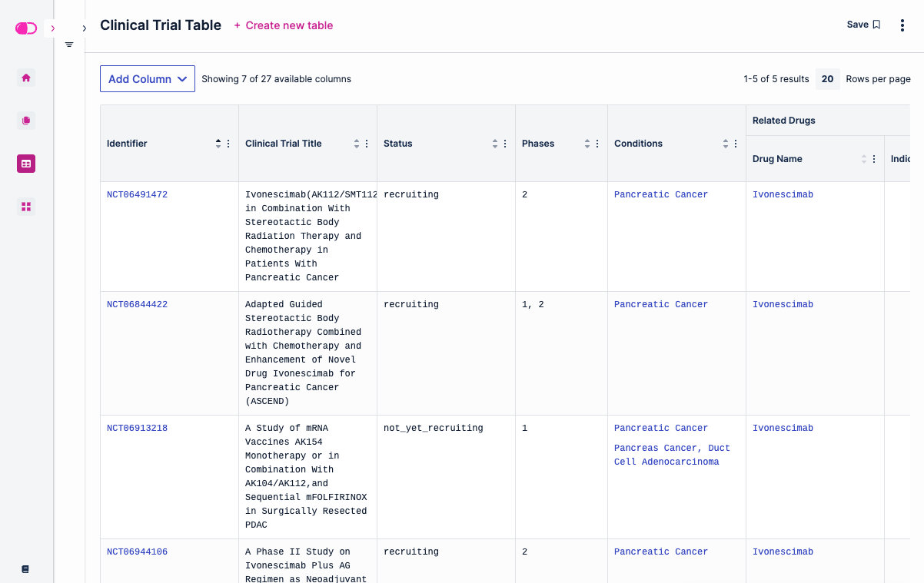Open the book documentation icon
The width and height of the screenshot is (924, 583).
pyautogui.click(x=25, y=569)
